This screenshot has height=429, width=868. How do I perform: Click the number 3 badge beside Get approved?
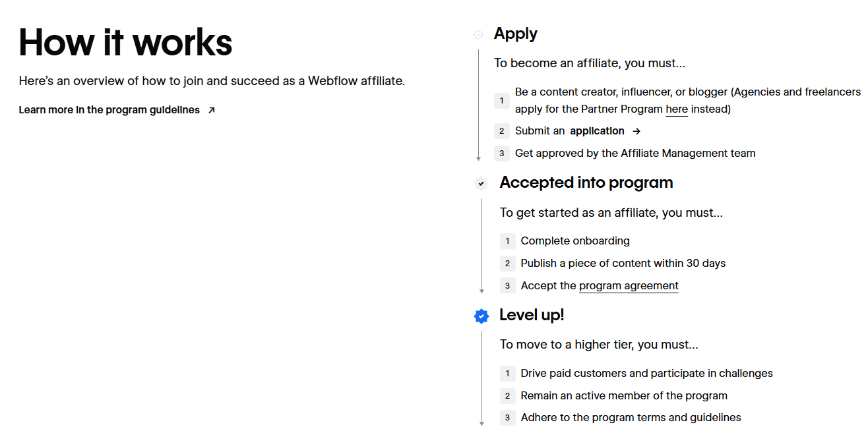(501, 153)
